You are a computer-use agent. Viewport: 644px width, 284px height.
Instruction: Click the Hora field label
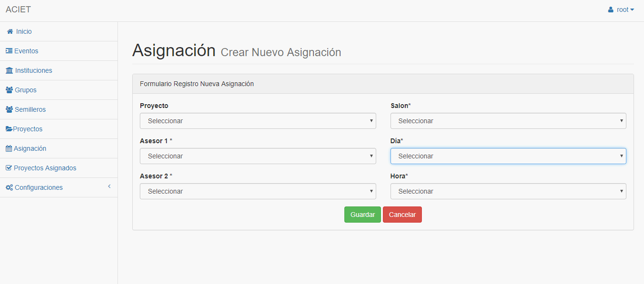point(400,176)
